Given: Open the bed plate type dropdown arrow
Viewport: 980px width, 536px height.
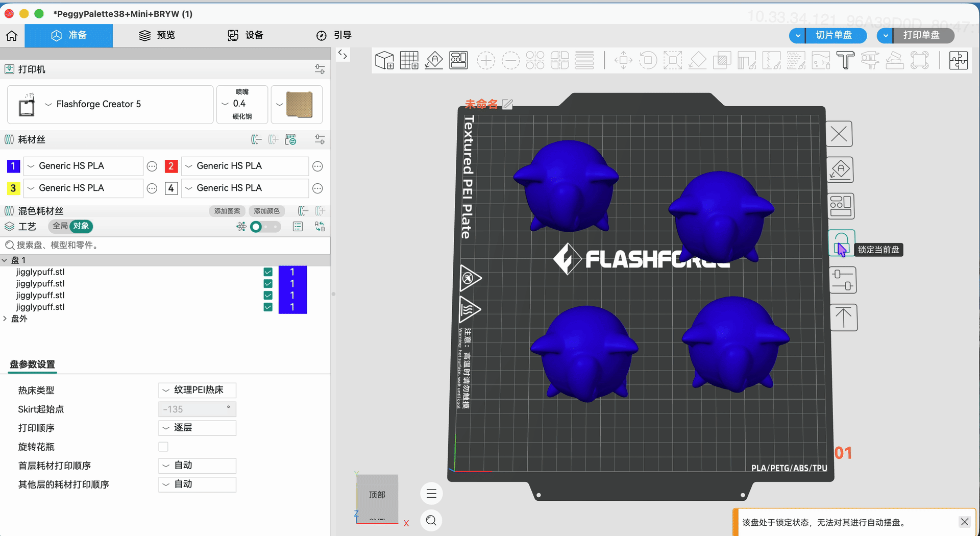Looking at the screenshot, I should tap(280, 105).
